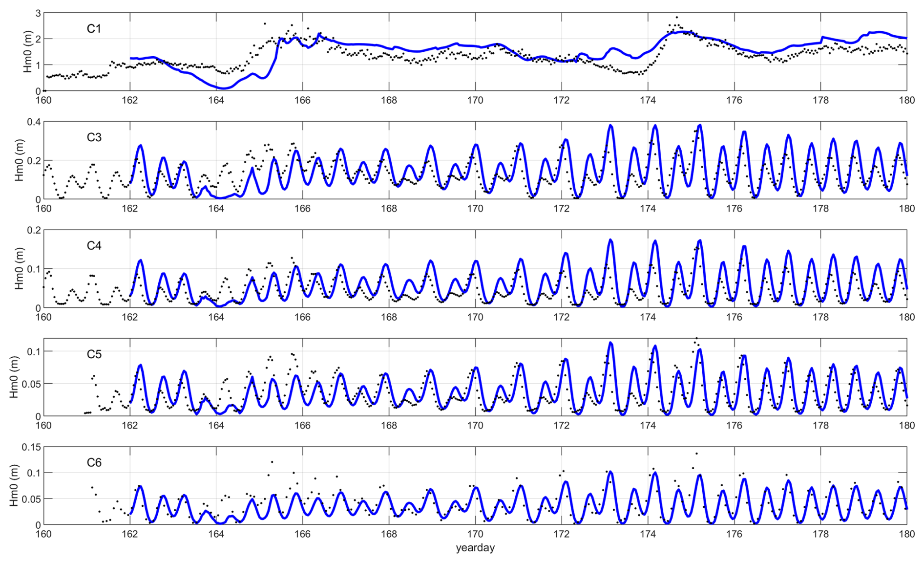This screenshot has width=924, height=563.
Task: Click the 0.4 y-tick label on C3 plot
Action: pyautogui.click(x=34, y=122)
